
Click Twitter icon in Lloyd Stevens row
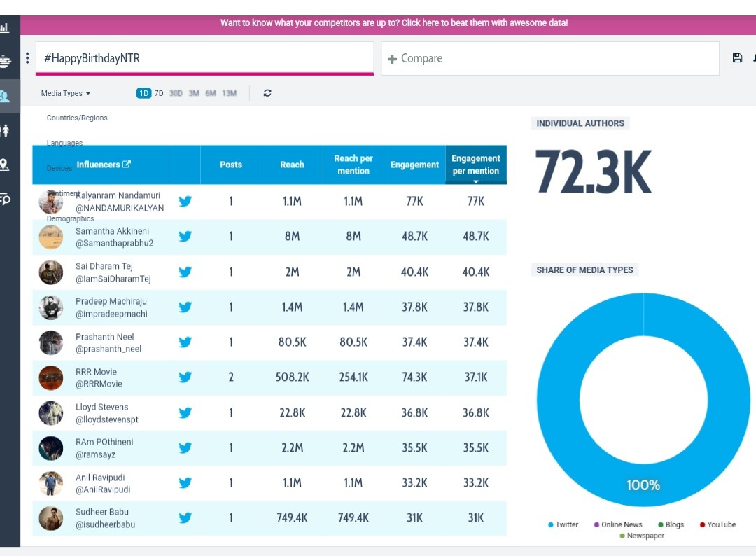(185, 412)
